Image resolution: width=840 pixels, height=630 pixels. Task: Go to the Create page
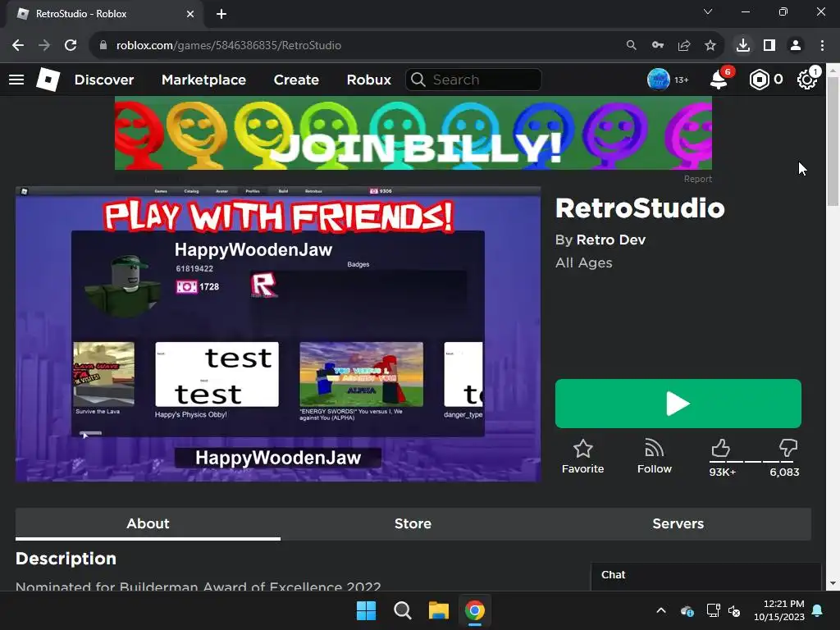coord(296,80)
